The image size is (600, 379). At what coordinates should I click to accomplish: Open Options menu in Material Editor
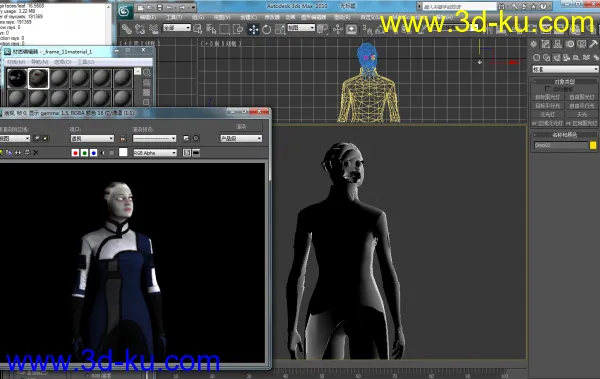point(63,62)
